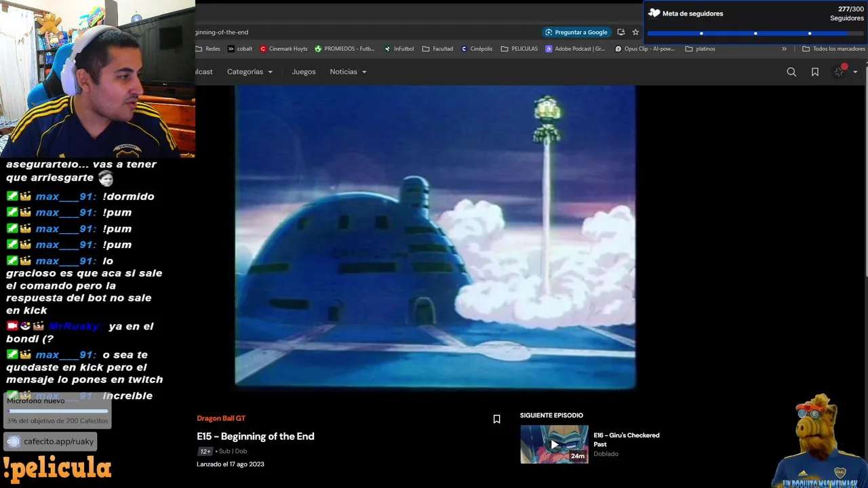Play the next episode thumbnail E16
The width and height of the screenshot is (868, 488).
[x=554, y=444]
